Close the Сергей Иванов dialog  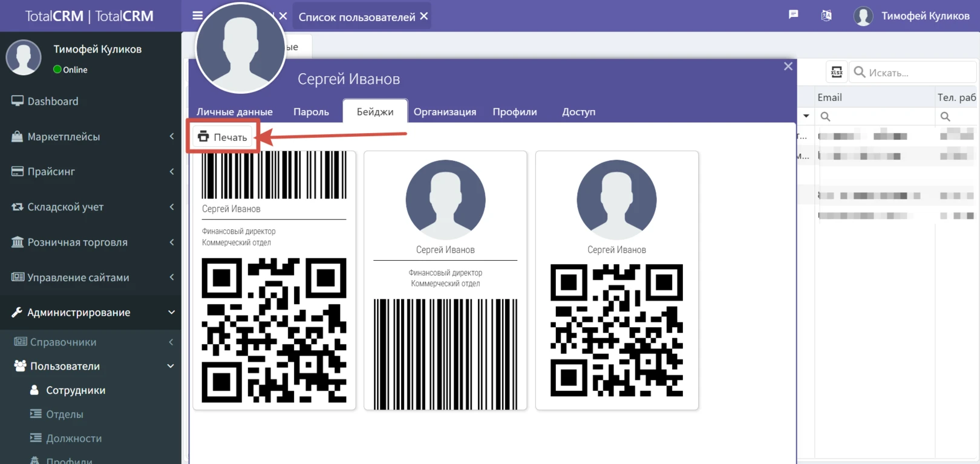(x=788, y=67)
